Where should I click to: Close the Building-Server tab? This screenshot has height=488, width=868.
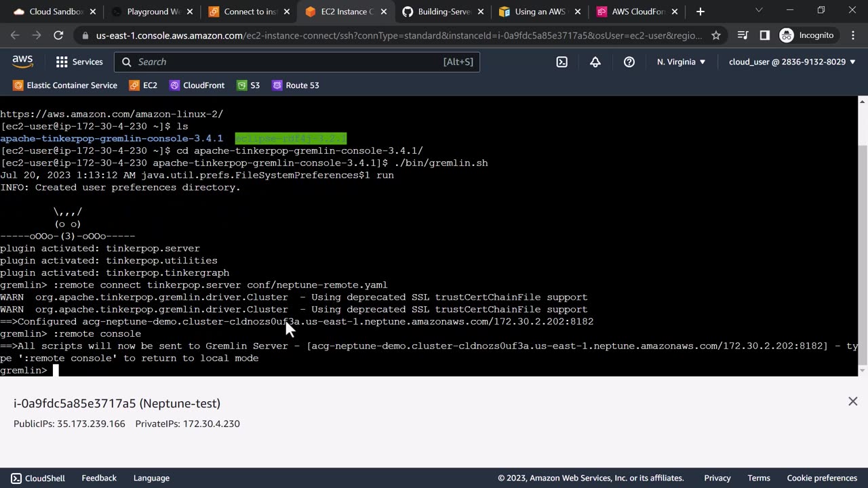(481, 12)
